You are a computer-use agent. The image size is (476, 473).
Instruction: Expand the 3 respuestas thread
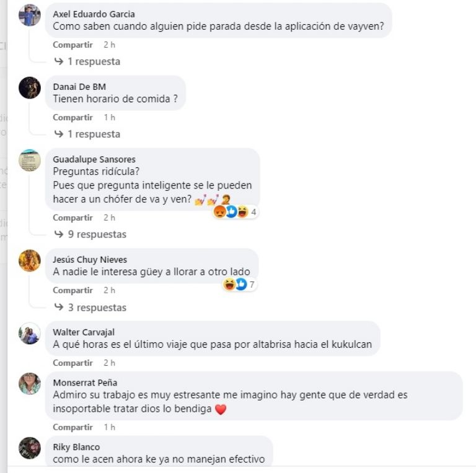[x=90, y=307]
